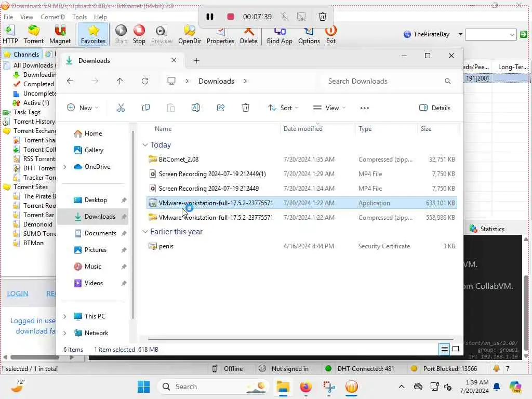Stop the selected task with Stop button
Screen dimensions: 532x399
[139, 35]
